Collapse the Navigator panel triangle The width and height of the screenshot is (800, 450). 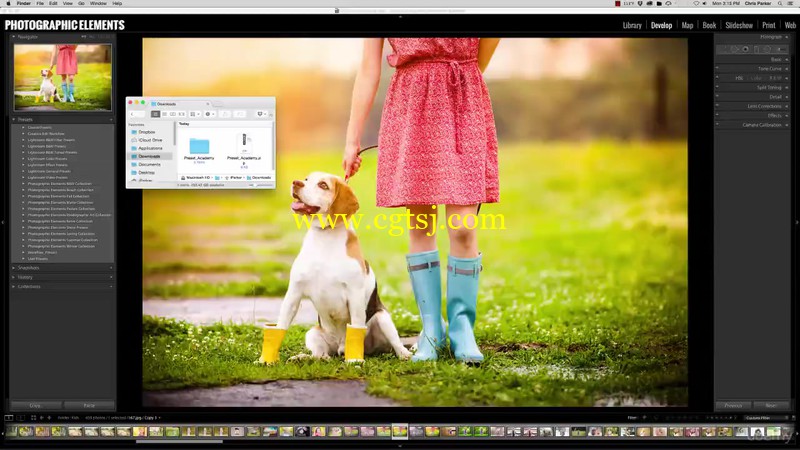pyautogui.click(x=14, y=37)
